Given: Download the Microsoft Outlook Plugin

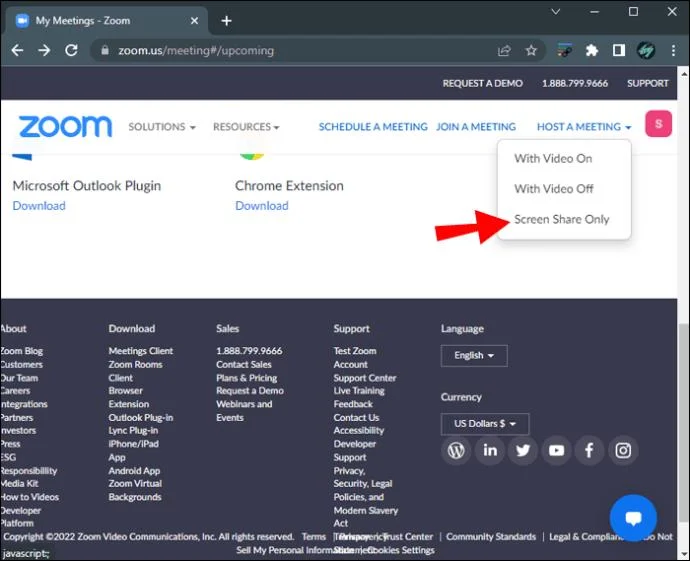Looking at the screenshot, I should coord(39,205).
